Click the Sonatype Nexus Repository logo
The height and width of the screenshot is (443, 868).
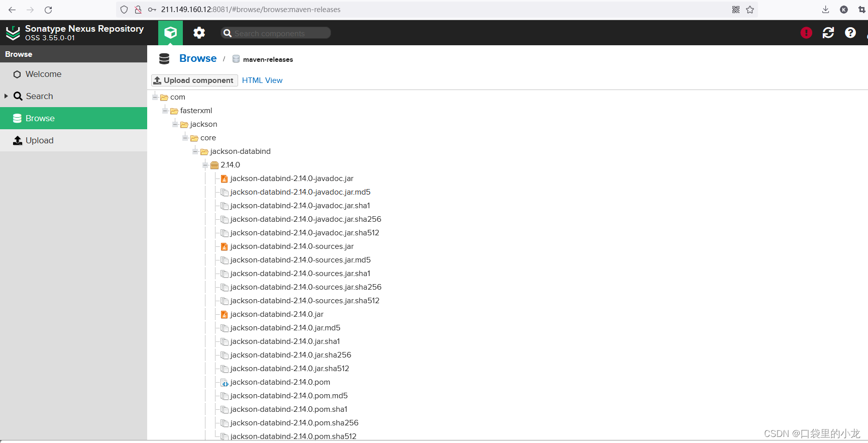point(13,33)
